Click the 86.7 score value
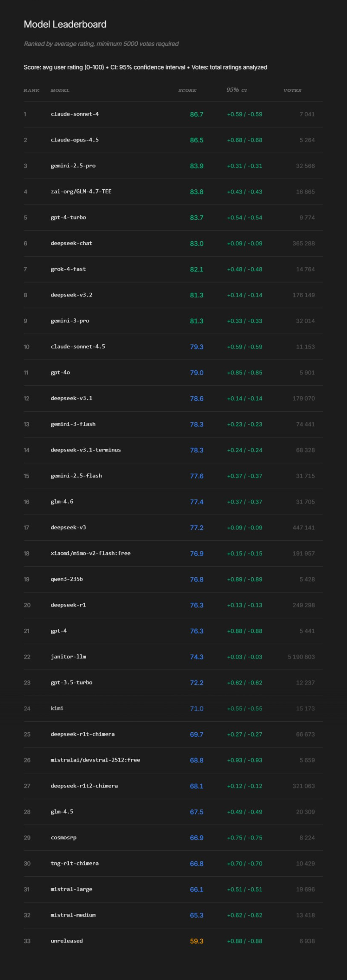Screen dimensions: 347x980 197,114
